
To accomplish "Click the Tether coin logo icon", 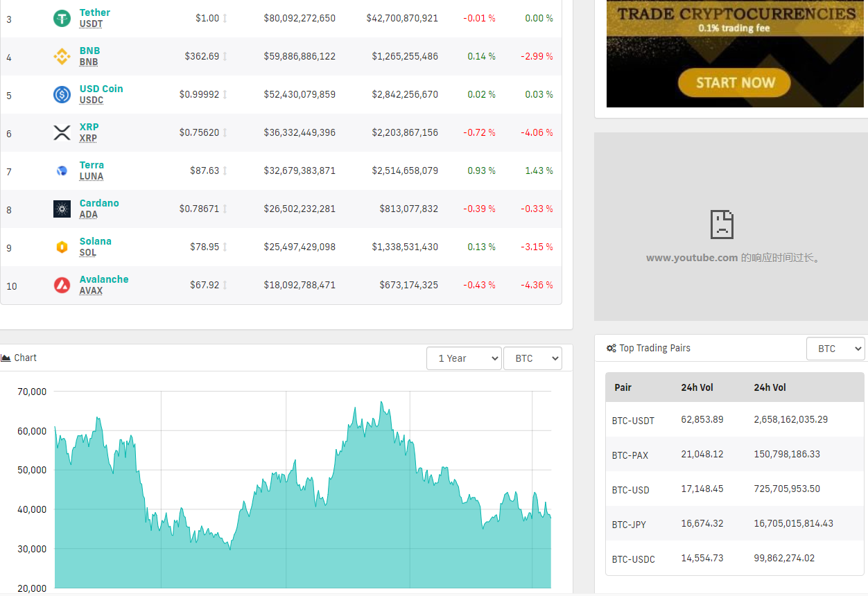I will (x=62, y=19).
